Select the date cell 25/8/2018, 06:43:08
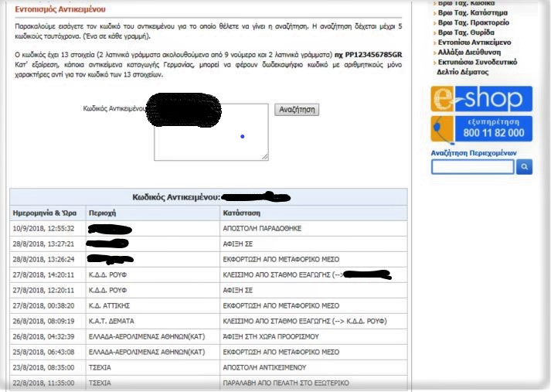 (x=43, y=353)
